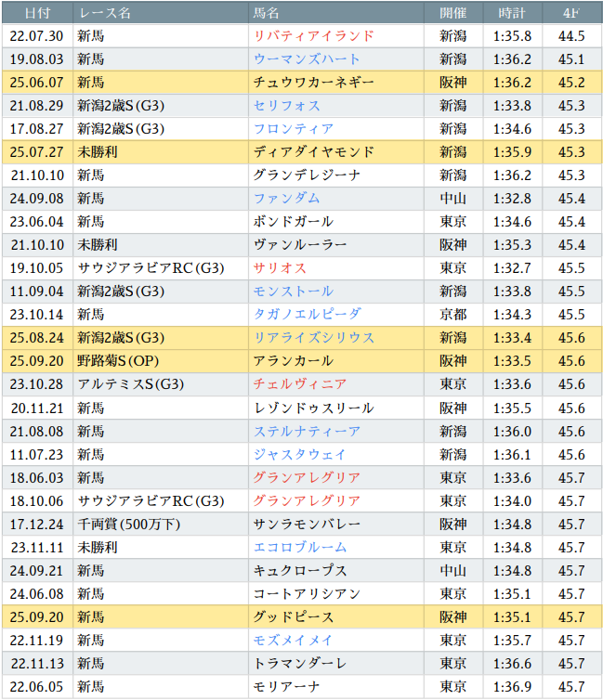Click the 時計 column header
This screenshot has width=603, height=700.
point(512,13)
